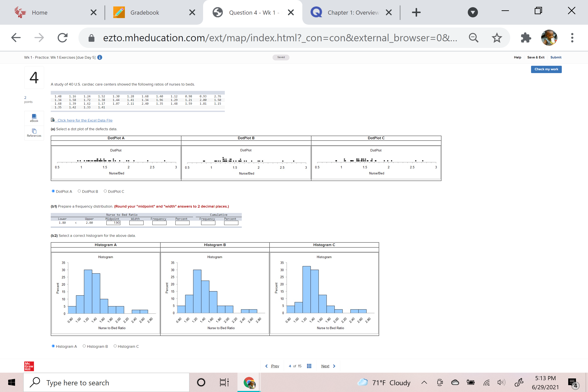This screenshot has height=392, width=588.
Task: Select the DotPlot B radio button
Action: 79,191
